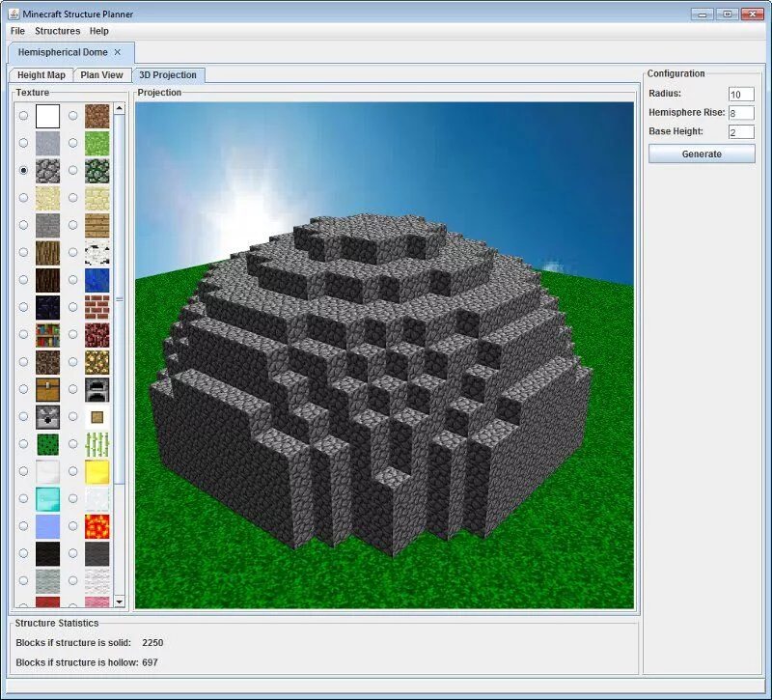This screenshot has height=700, width=772.
Task: Switch to the Height Map tab
Action: point(41,75)
